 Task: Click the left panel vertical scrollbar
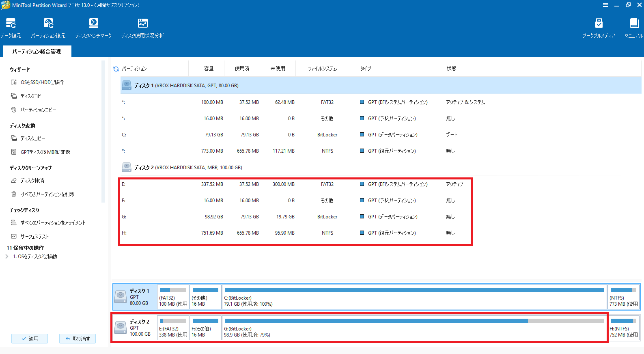103,132
